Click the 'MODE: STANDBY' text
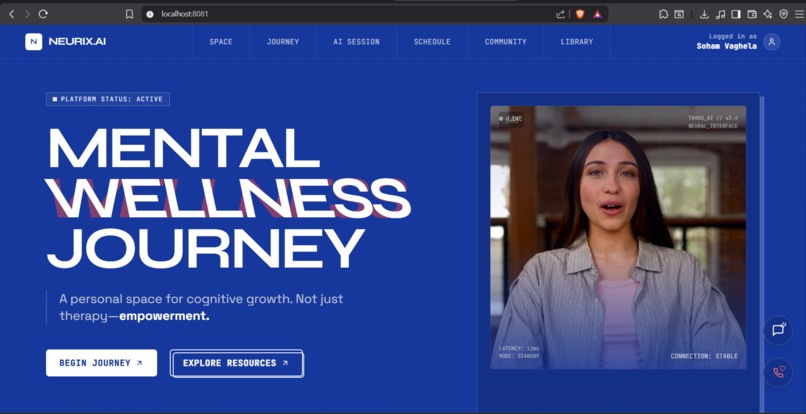Screen dimensions: 806x414 pyautogui.click(x=519, y=356)
